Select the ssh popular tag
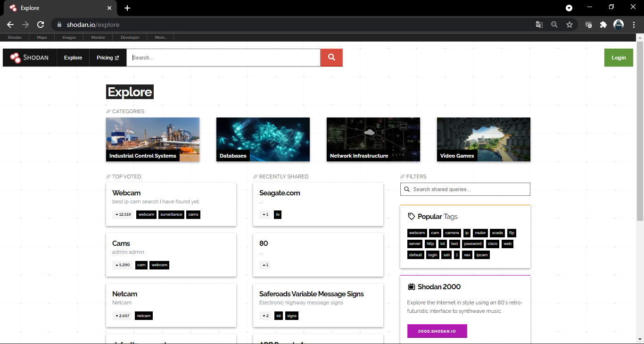The width and height of the screenshot is (644, 344). pos(446,255)
